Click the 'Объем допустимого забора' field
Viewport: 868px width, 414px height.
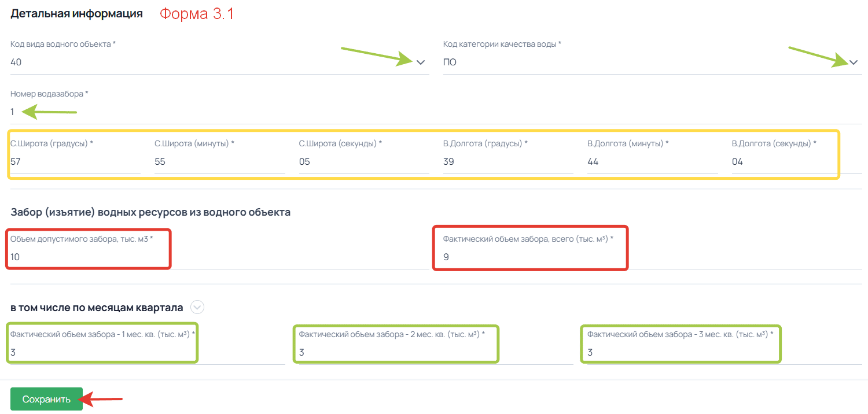click(87, 257)
